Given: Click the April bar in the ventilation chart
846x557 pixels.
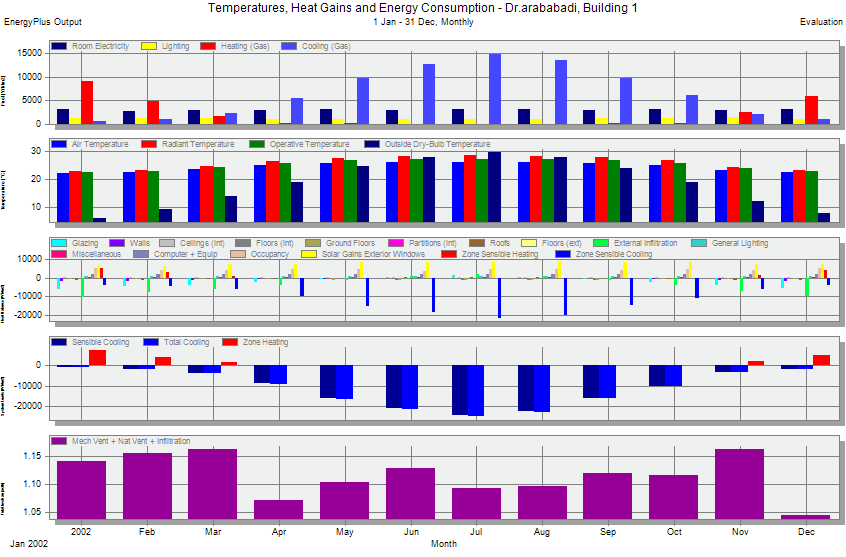Looking at the screenshot, I should [x=278, y=510].
